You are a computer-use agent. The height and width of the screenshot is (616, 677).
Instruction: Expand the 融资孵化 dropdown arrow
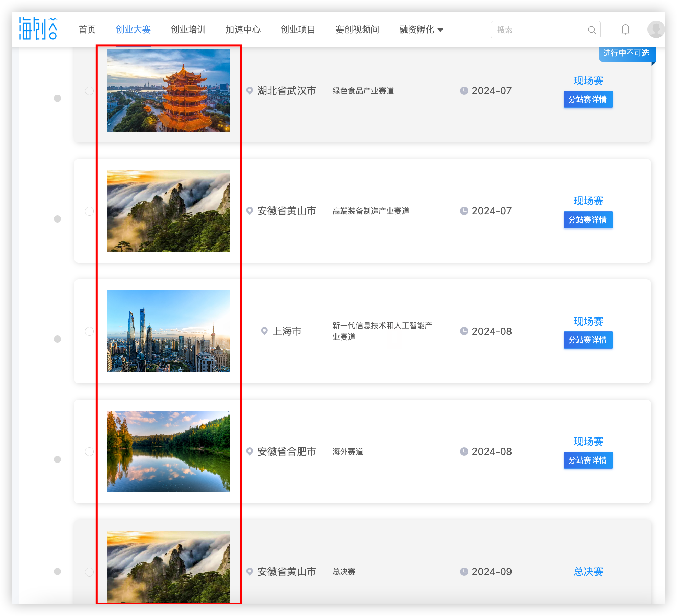click(x=440, y=30)
